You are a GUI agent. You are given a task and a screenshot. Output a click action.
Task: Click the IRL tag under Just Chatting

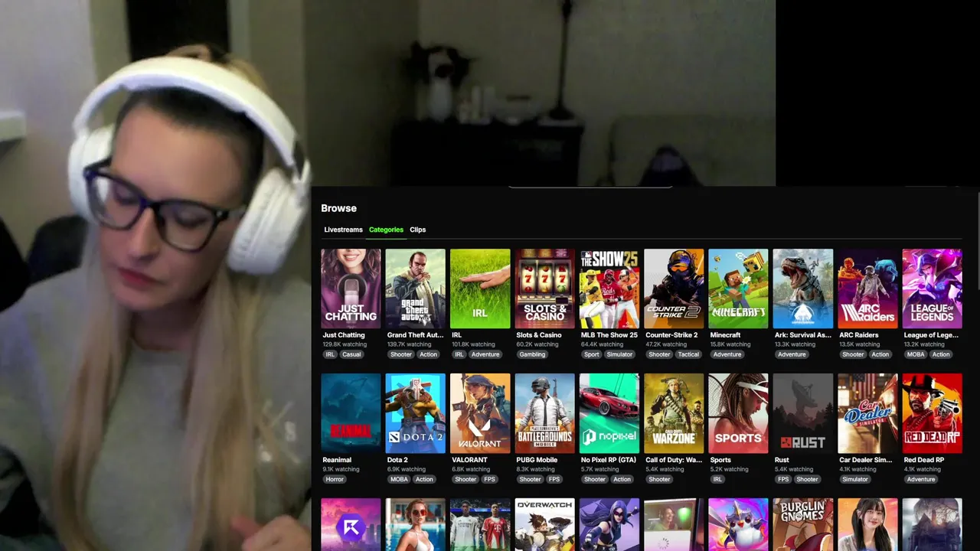(x=330, y=354)
